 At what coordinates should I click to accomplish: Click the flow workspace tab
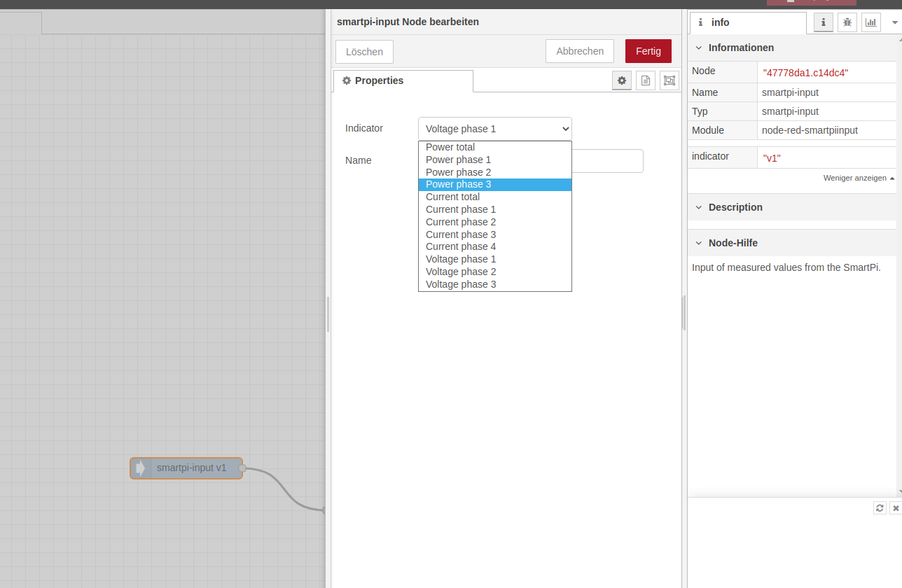point(21,23)
